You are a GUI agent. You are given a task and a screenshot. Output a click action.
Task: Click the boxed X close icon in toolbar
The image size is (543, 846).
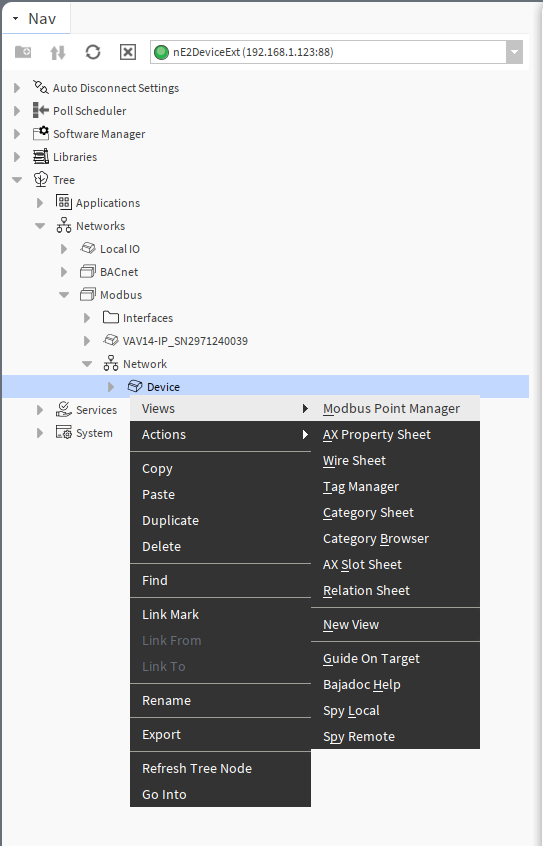[127, 52]
